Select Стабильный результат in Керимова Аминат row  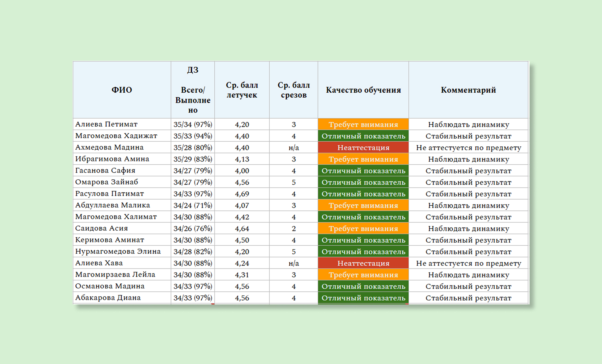(x=469, y=240)
